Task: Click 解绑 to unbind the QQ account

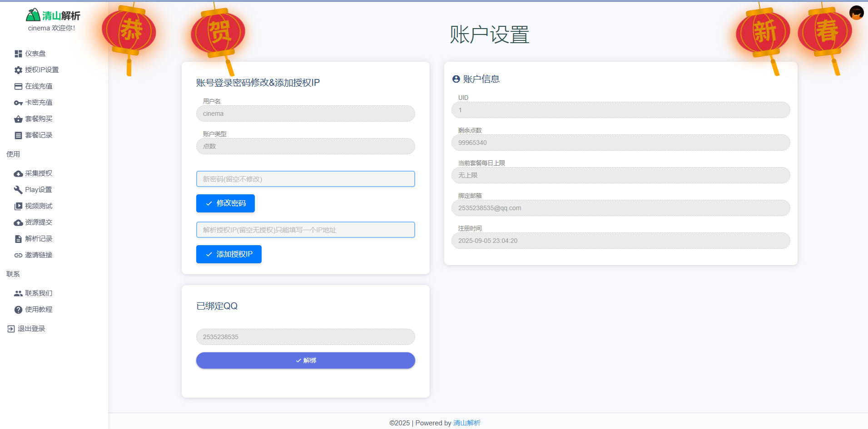Action: 305,360
